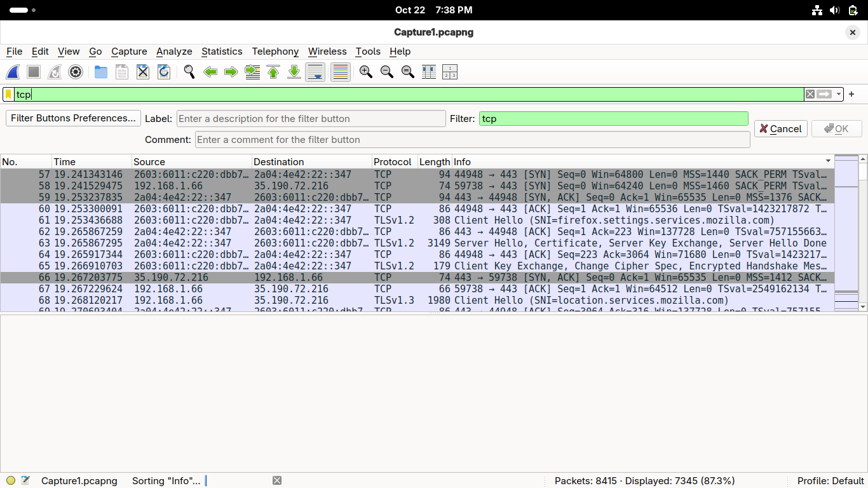Image resolution: width=868 pixels, height=488 pixels.
Task: Reload the capture file icon
Action: (164, 72)
